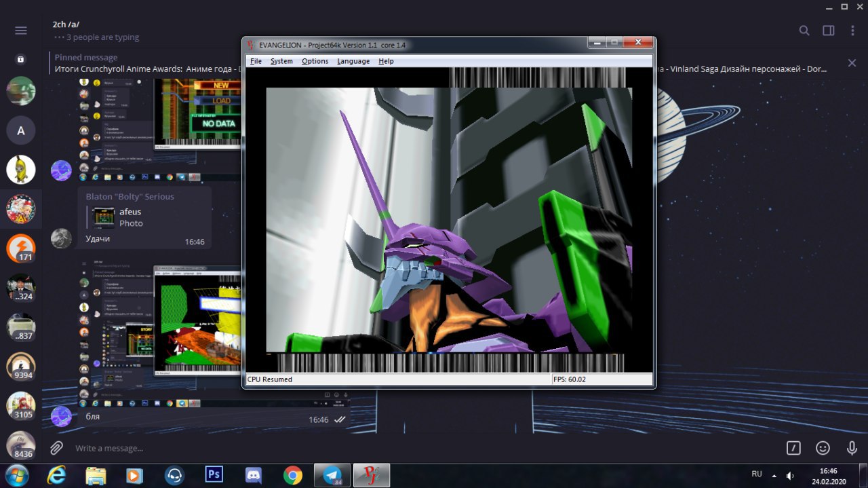Click avatar beside the Удачи message

(61, 238)
